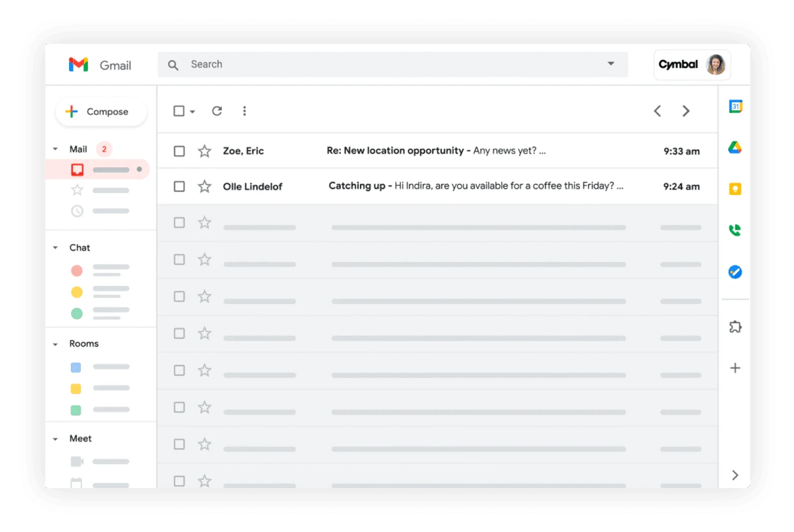Open Google Drive in the side panel
Image resolution: width=794 pixels, height=532 pixels.
click(x=735, y=147)
